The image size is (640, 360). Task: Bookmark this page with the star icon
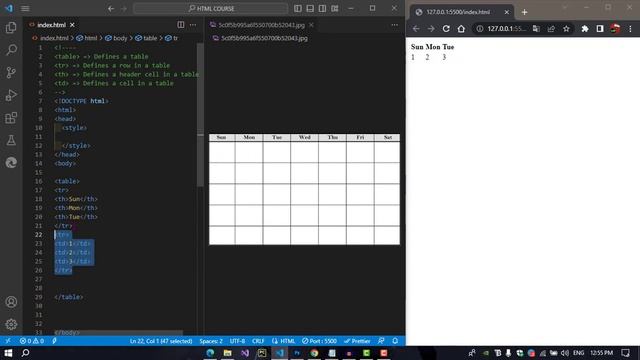coord(566,29)
